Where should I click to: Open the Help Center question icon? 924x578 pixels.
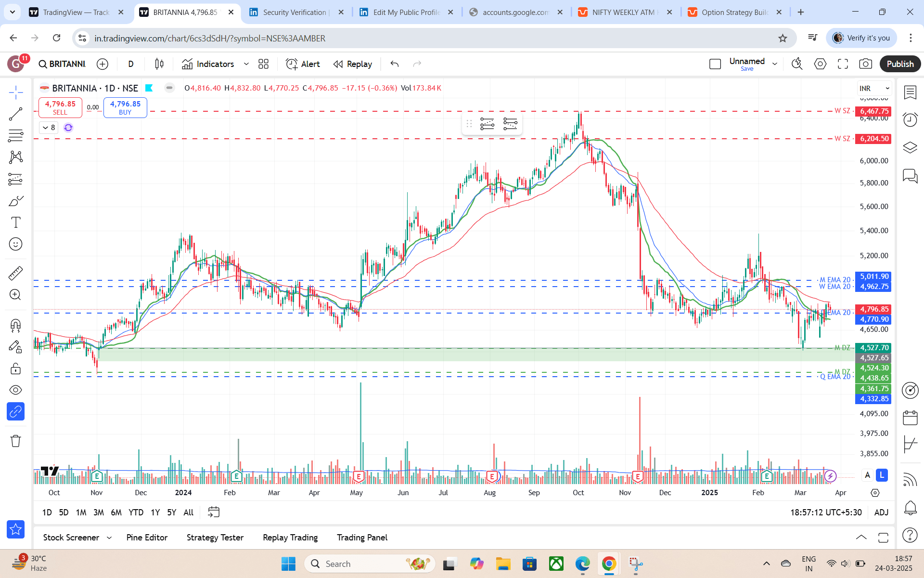coord(910,535)
